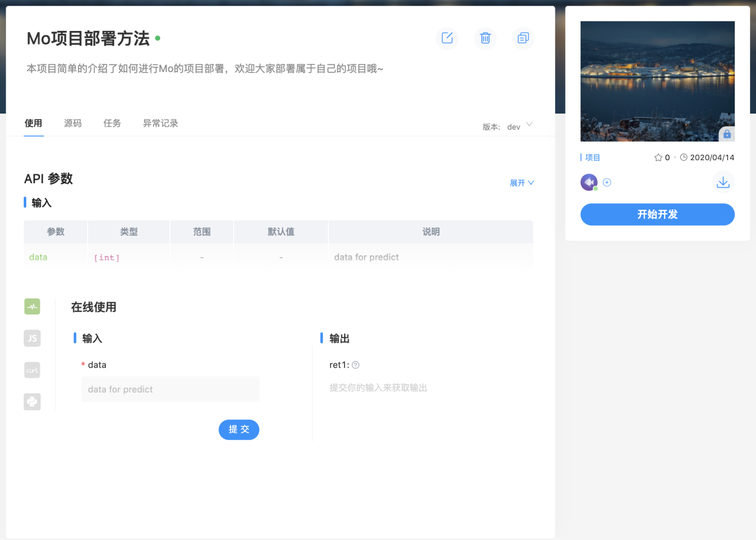Click the copy project icon
The height and width of the screenshot is (540, 756).
pyautogui.click(x=523, y=38)
